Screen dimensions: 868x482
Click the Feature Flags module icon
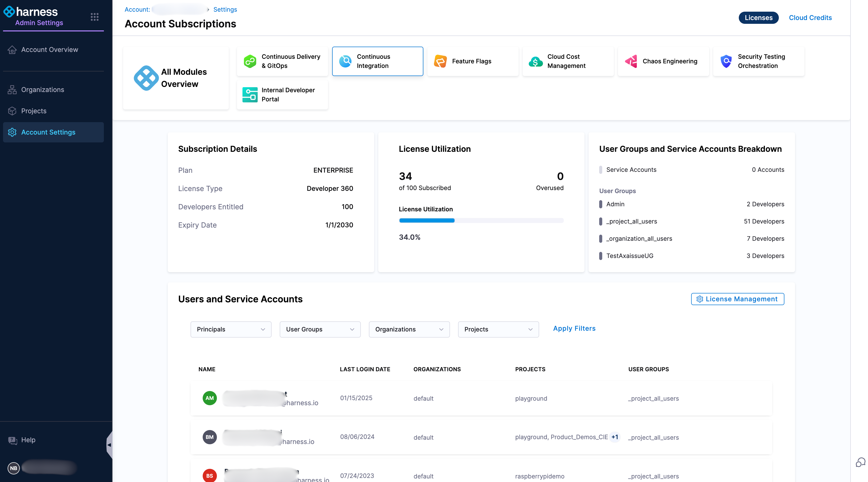click(x=440, y=61)
